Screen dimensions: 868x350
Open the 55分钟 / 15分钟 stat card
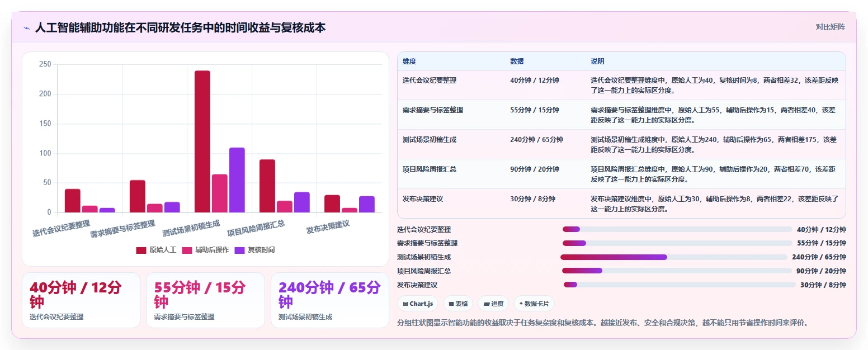coord(205,300)
